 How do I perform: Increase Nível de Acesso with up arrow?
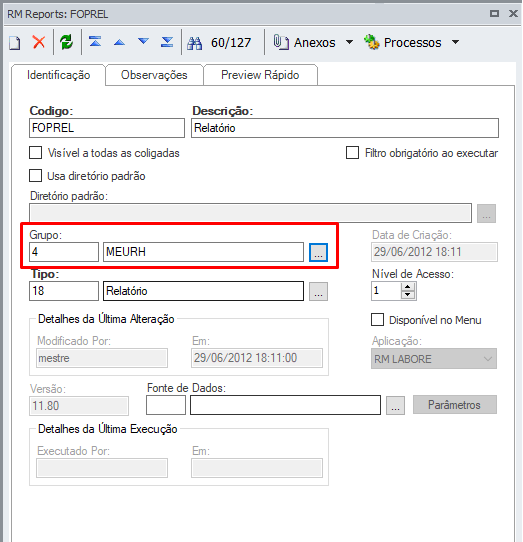(x=408, y=287)
